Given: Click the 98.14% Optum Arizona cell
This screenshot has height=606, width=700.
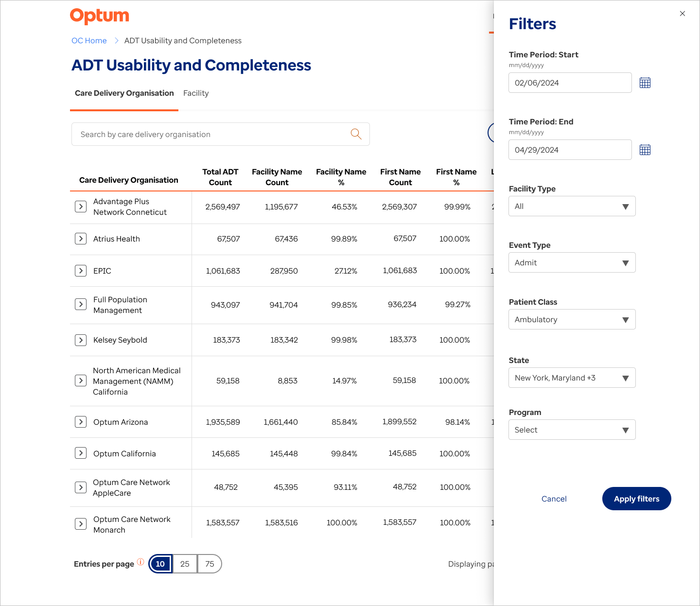Looking at the screenshot, I should (458, 422).
